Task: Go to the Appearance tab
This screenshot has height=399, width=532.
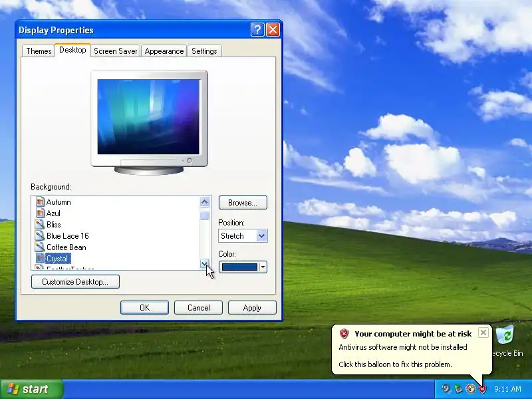Action: [164, 51]
